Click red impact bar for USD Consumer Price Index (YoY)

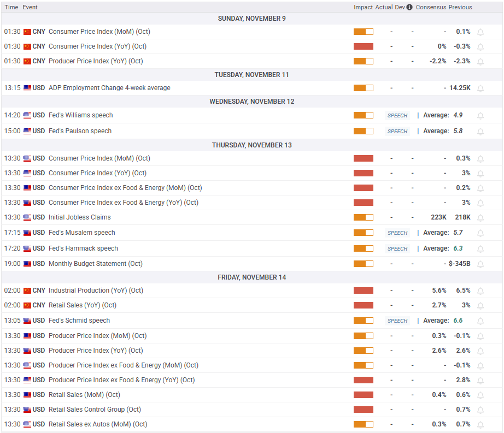click(363, 173)
